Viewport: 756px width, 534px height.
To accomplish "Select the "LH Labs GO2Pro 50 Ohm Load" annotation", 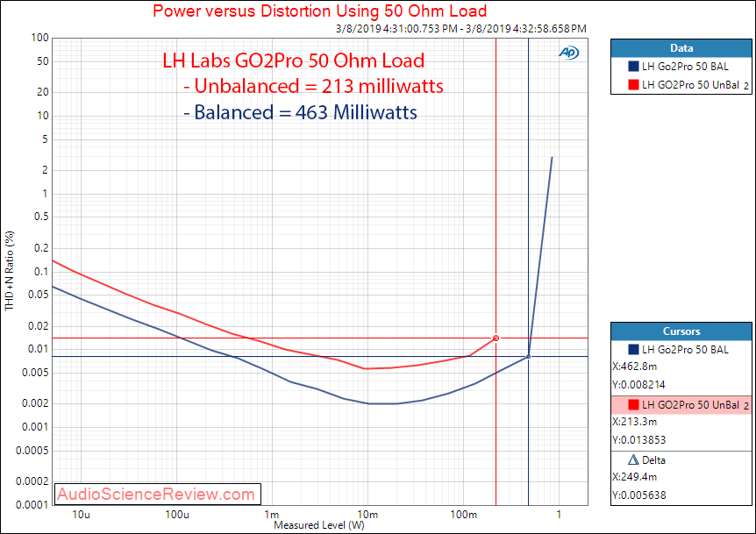I will [x=294, y=61].
